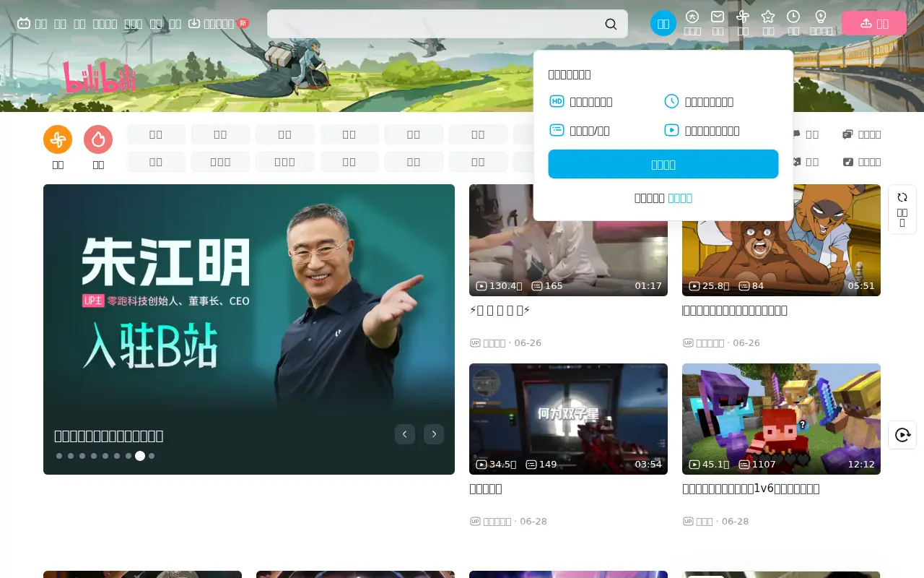
Task: Click the music-note icon link at the far right, lower row
Action: [862, 162]
